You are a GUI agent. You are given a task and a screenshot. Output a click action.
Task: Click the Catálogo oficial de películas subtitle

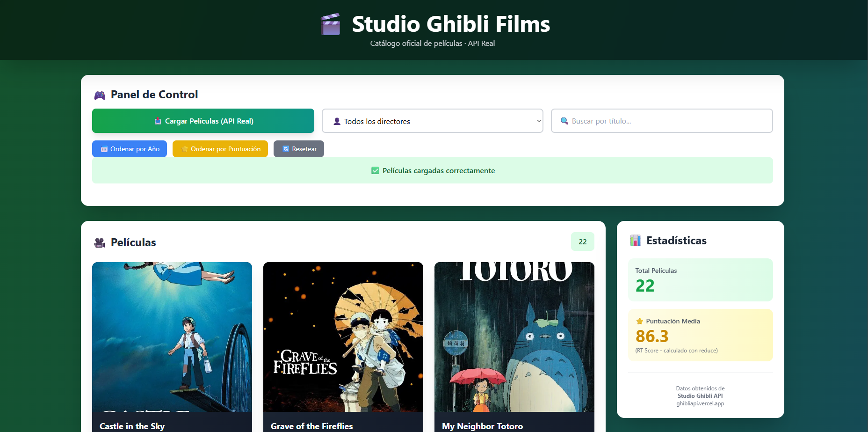(433, 43)
